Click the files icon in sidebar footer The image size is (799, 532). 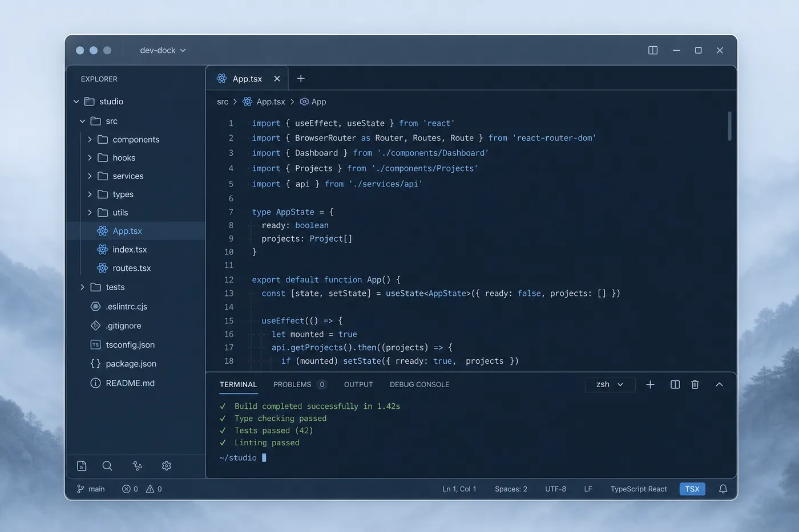point(82,466)
